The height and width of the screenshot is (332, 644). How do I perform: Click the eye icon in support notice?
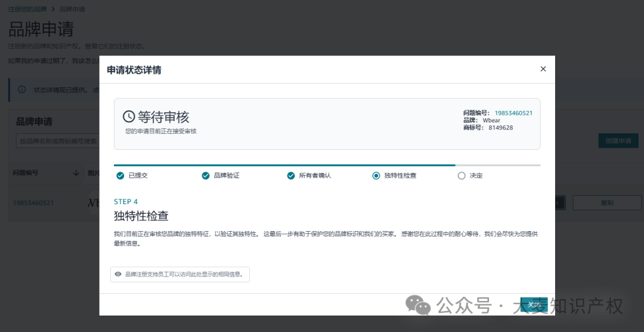coord(118,274)
